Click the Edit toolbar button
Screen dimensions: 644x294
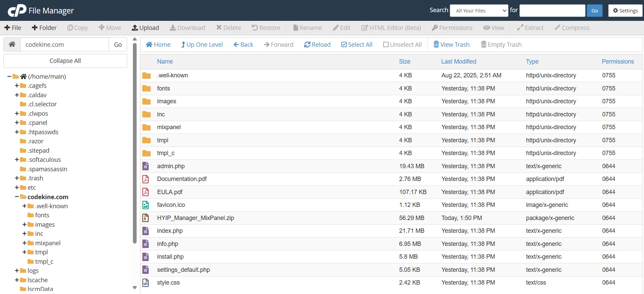click(x=342, y=28)
